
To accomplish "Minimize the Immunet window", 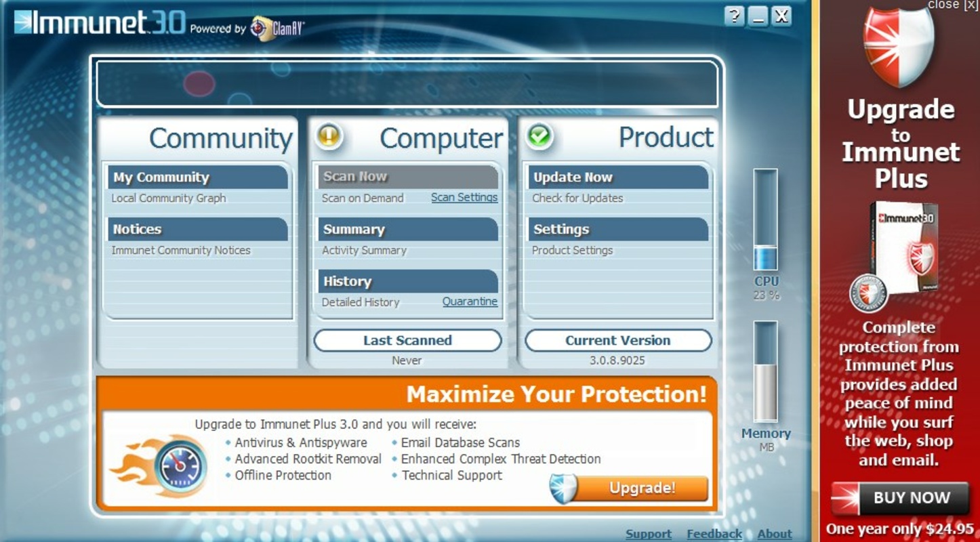I will (758, 16).
